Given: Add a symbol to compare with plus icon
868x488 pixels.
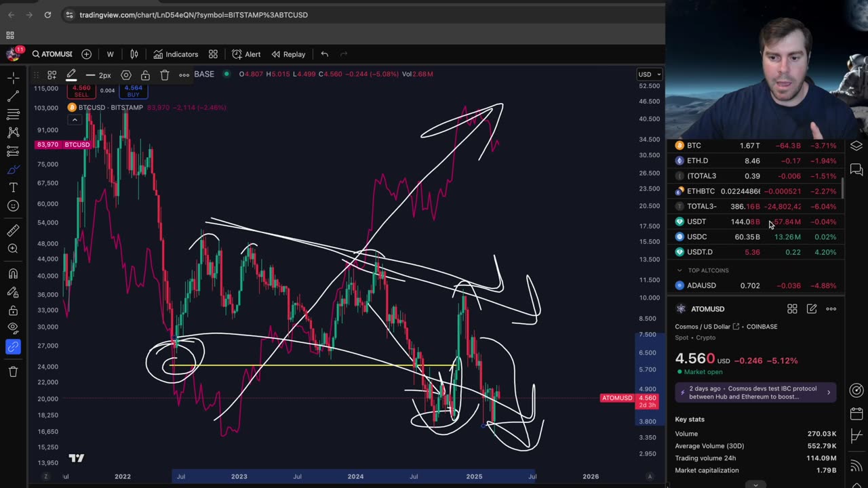Looking at the screenshot, I should pyautogui.click(x=86, y=54).
